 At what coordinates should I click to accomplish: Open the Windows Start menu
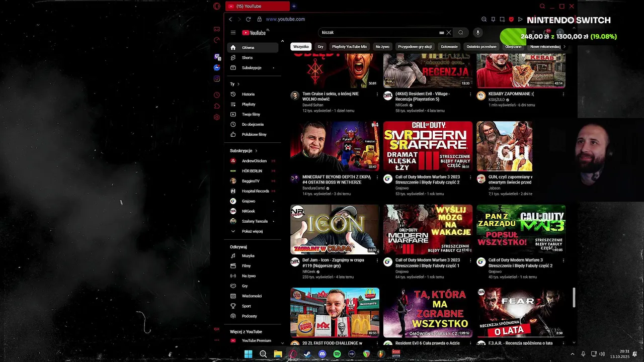point(248,354)
